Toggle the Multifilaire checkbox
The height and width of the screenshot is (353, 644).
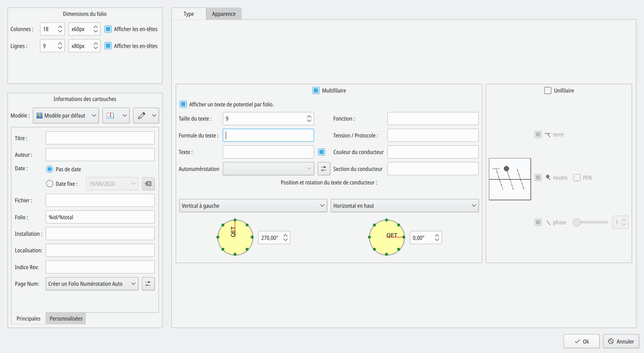(x=316, y=91)
